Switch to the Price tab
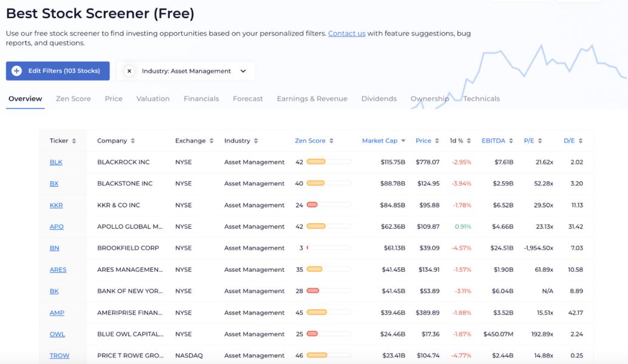 [113, 98]
